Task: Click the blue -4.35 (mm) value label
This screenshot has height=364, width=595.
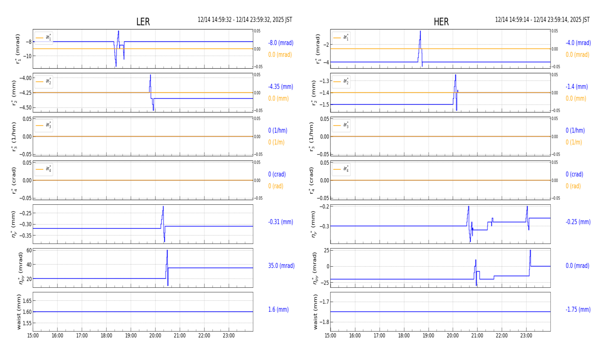Action: click(280, 87)
